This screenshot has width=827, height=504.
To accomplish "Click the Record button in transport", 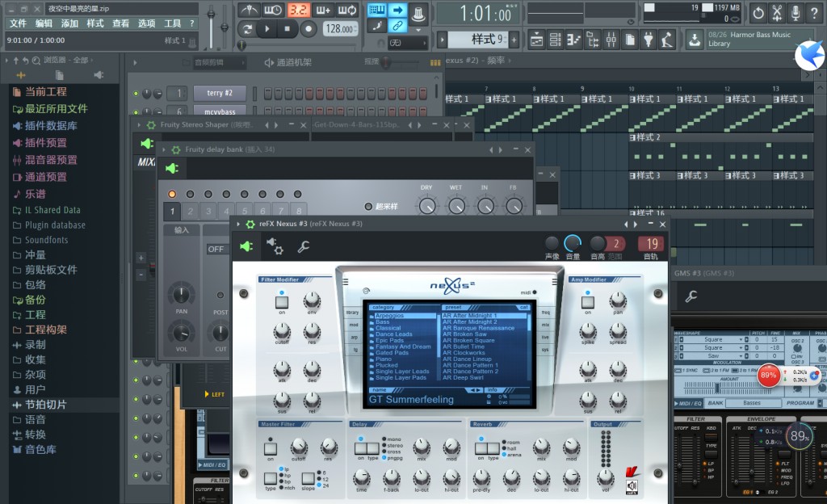I will pos(308,29).
